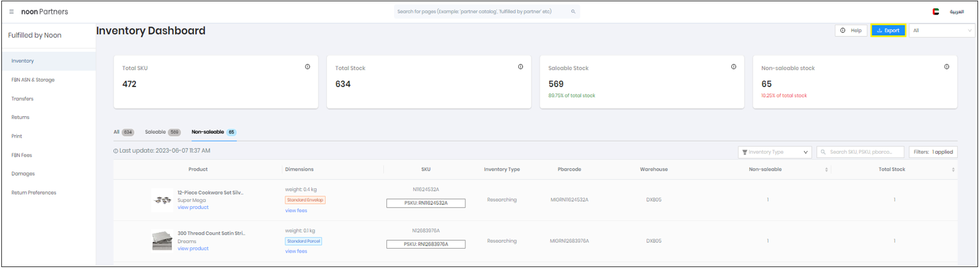The image size is (980, 269).
Task: Click the Export button
Action: 888,30
